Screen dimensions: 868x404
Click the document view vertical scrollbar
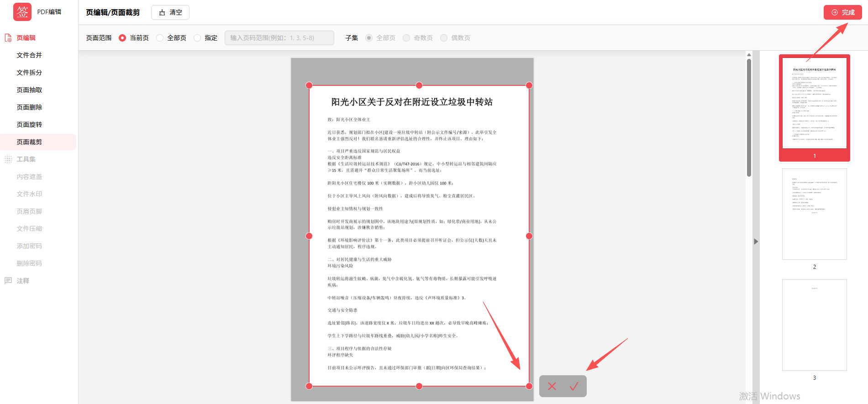[x=749, y=117]
